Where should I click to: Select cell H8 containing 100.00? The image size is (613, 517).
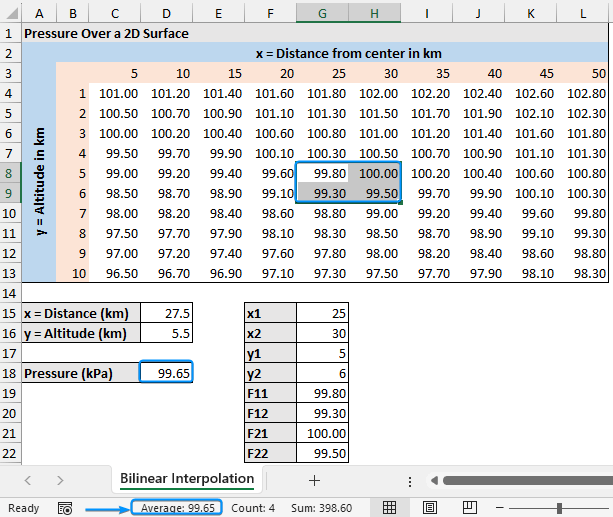[x=374, y=173]
